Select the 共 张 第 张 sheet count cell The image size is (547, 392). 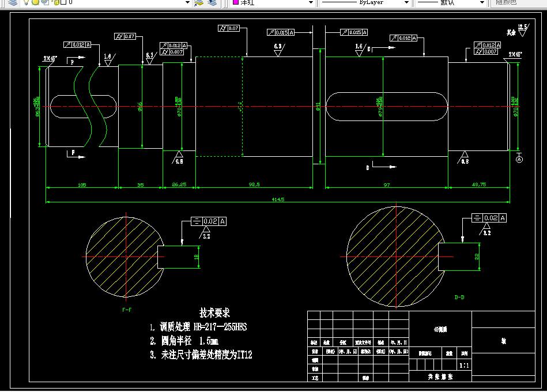pos(440,376)
